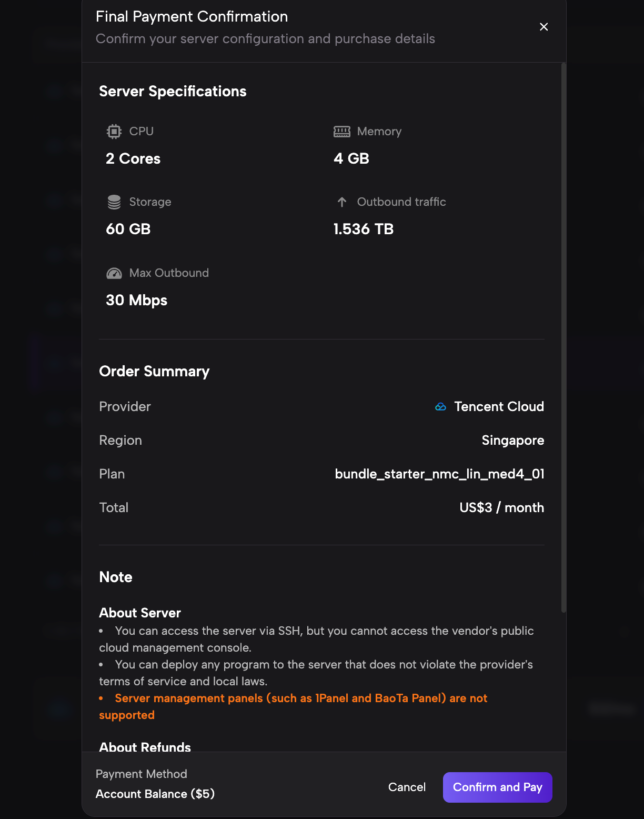
Task: Click the US$3 / month total
Action: 501,508
